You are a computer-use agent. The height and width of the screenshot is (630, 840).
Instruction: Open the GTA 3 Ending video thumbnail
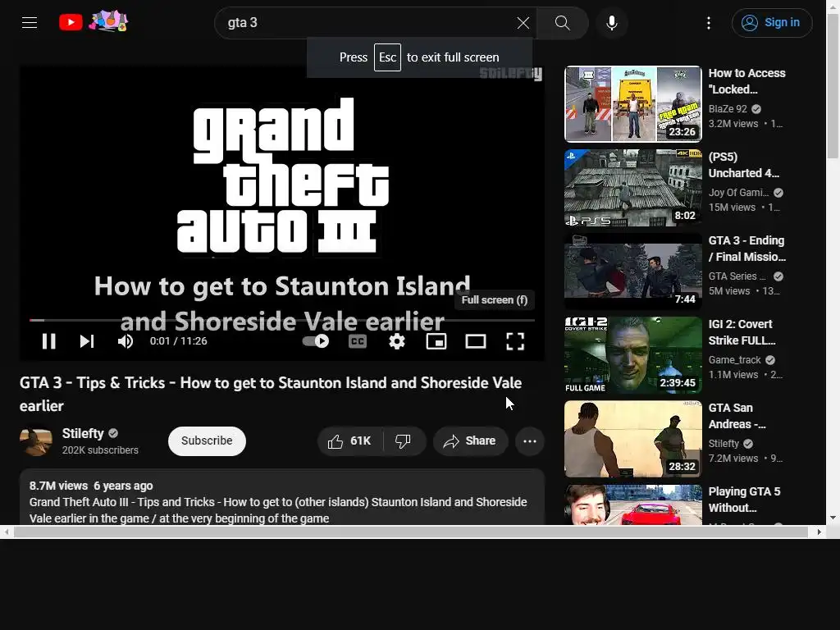633,271
